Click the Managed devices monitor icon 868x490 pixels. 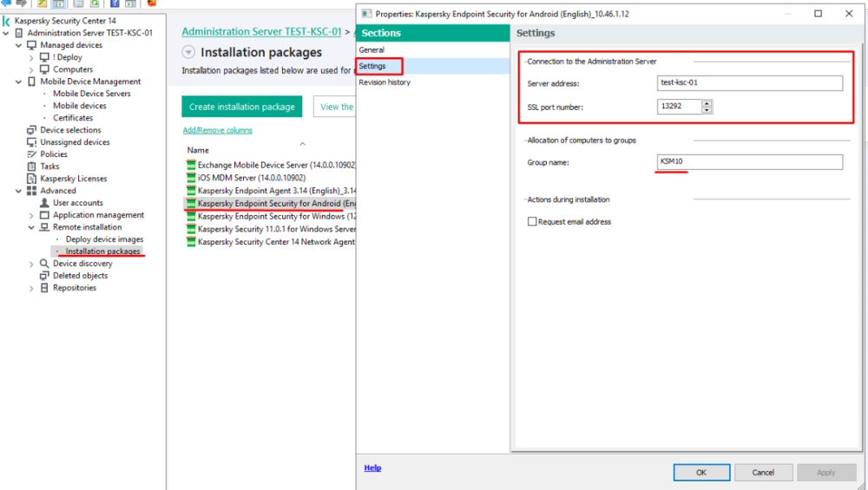click(x=31, y=45)
